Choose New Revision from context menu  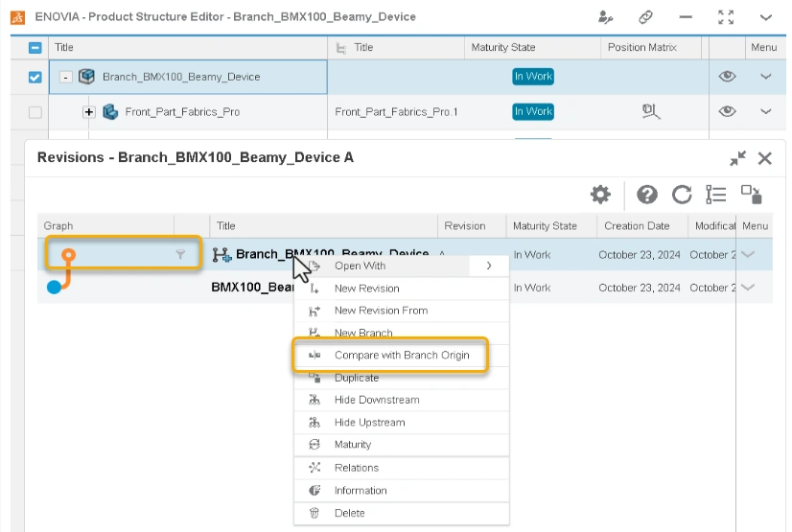point(366,289)
